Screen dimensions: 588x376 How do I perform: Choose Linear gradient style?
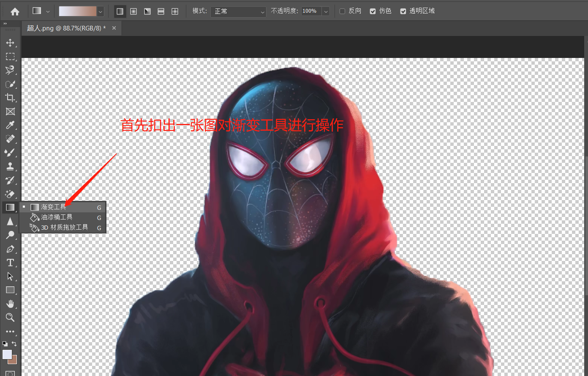coord(120,11)
